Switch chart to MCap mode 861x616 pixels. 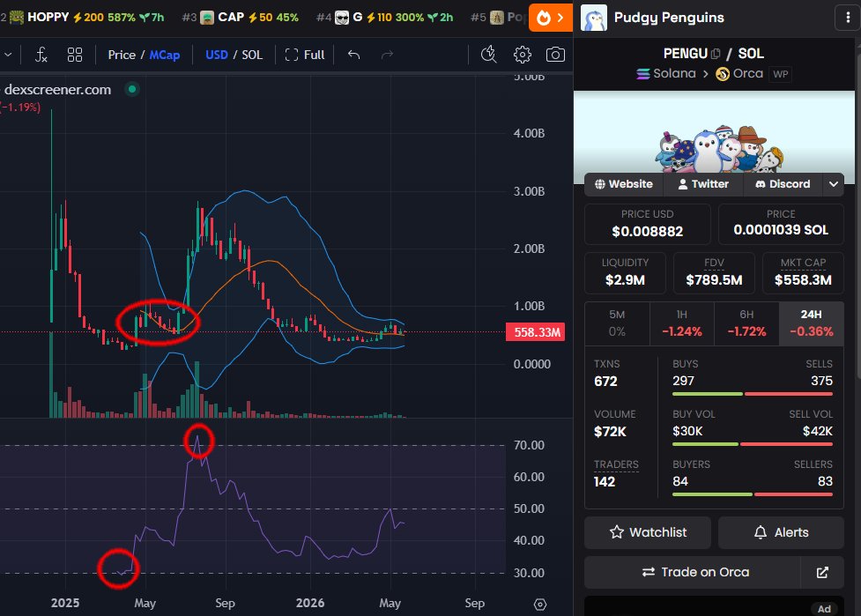(165, 55)
